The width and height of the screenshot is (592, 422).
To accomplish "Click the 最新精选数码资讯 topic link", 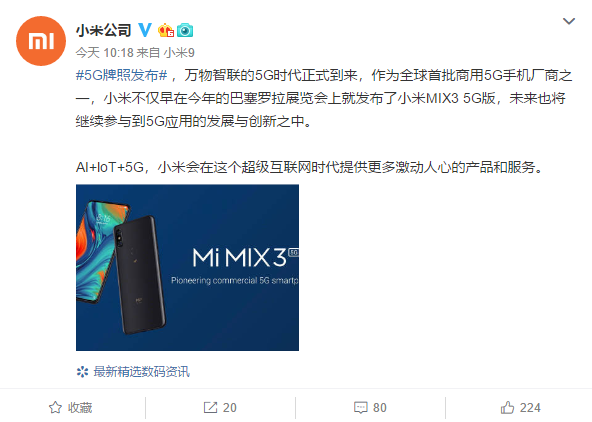I will coord(142,372).
